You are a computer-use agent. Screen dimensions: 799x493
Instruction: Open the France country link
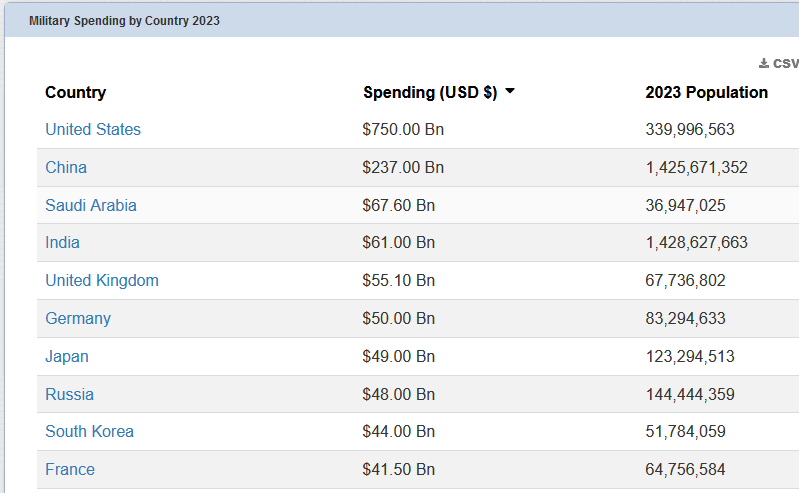[70, 470]
